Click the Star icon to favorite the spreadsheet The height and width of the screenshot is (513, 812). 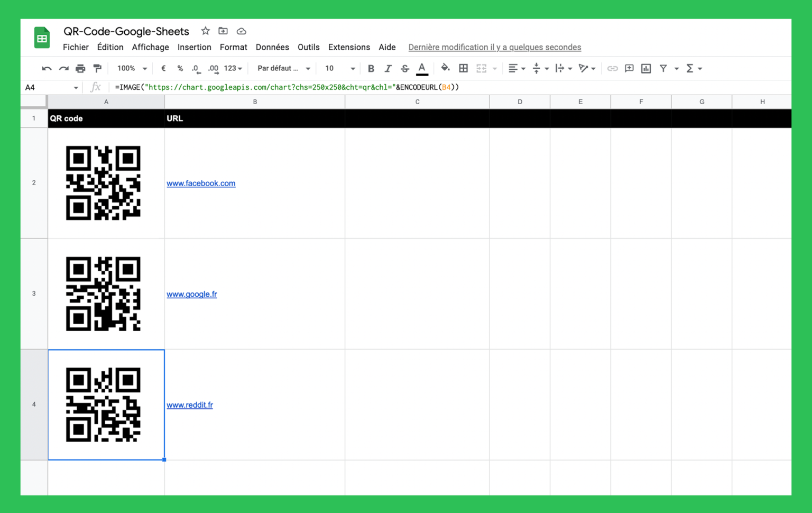[x=205, y=31]
